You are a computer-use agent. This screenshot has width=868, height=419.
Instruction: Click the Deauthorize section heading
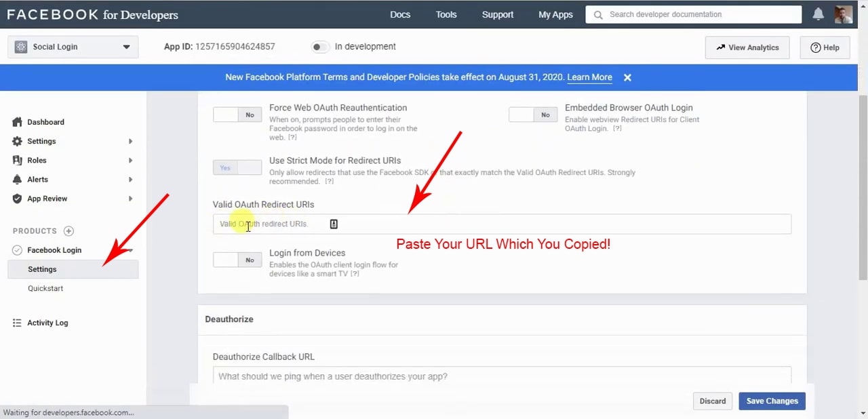tap(229, 319)
